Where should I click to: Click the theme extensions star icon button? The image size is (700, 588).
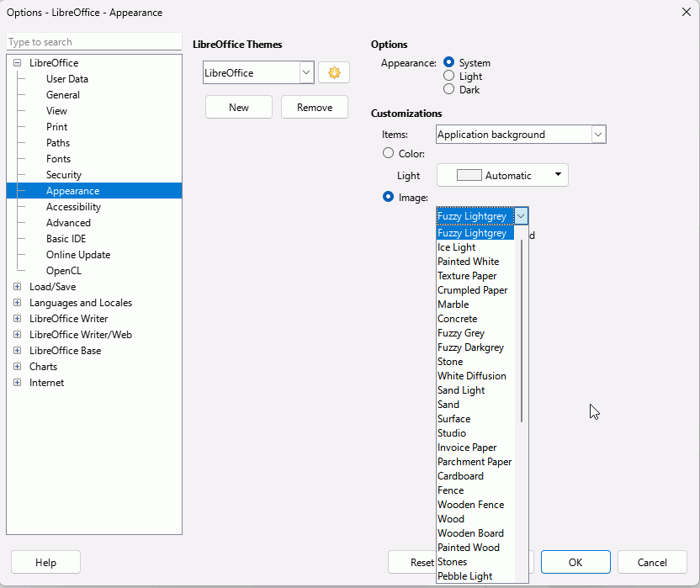coord(334,72)
